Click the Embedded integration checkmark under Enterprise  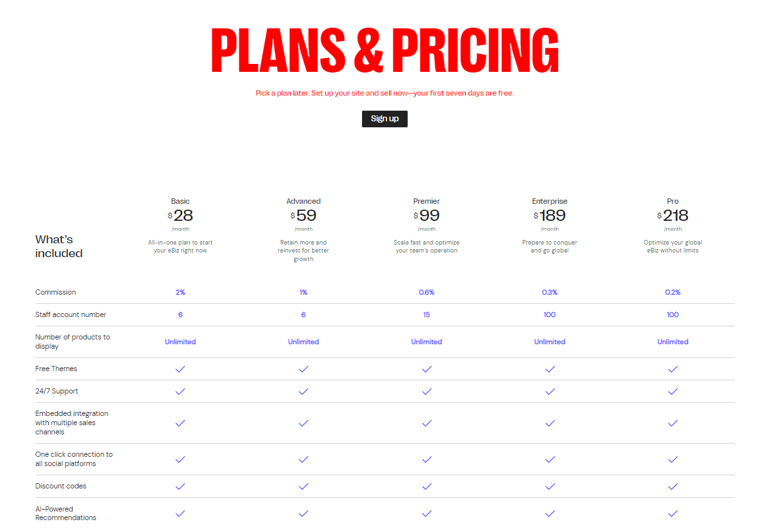[x=549, y=423]
